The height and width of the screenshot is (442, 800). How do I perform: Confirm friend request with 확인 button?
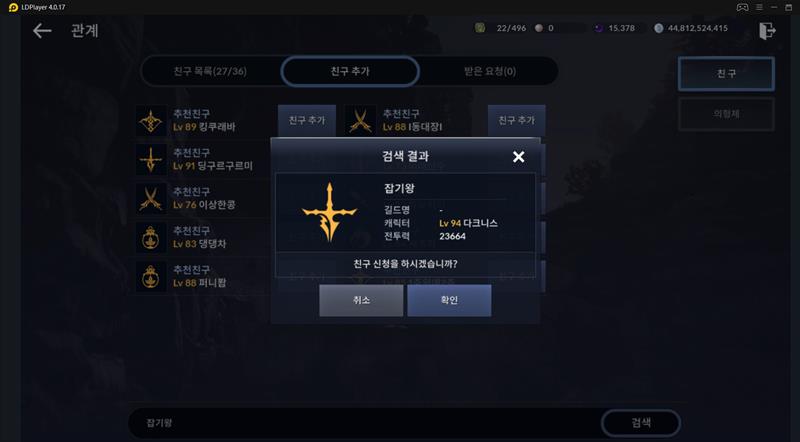point(449,300)
